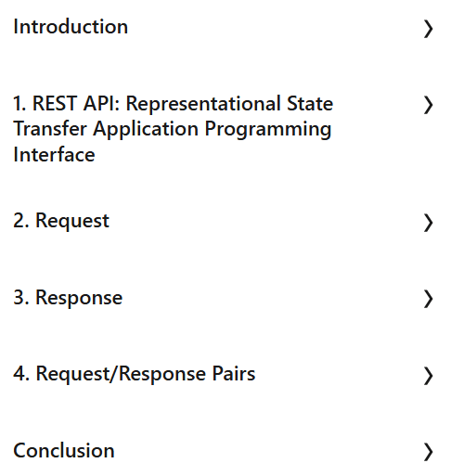Open the 3. Response section
This screenshot has height=476, width=451.
[x=68, y=298]
